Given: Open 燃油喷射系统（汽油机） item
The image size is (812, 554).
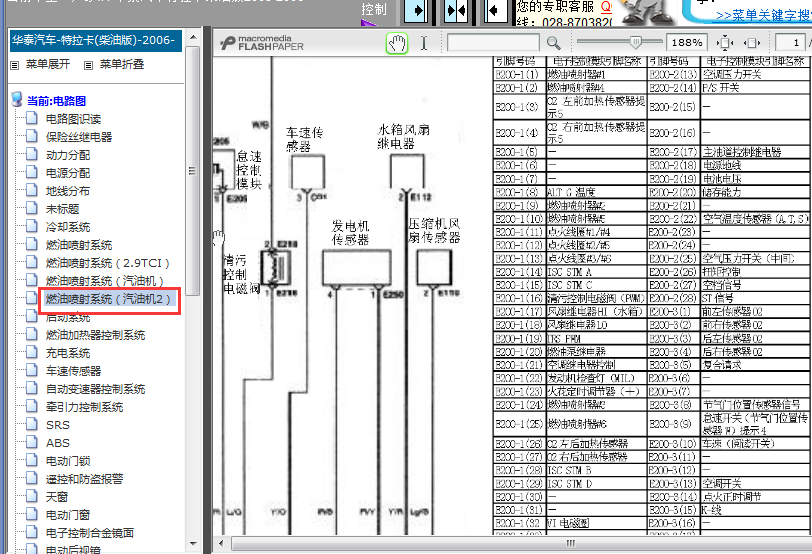Looking at the screenshot, I should 105,281.
